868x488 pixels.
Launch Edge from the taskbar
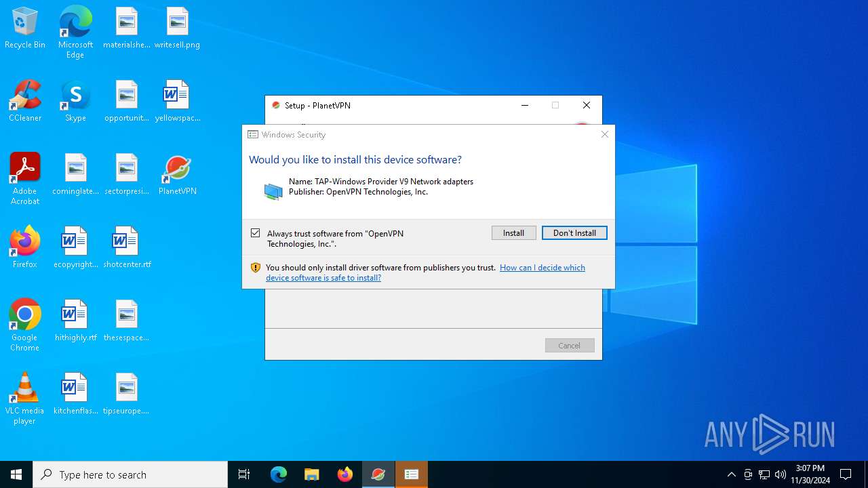click(x=279, y=474)
